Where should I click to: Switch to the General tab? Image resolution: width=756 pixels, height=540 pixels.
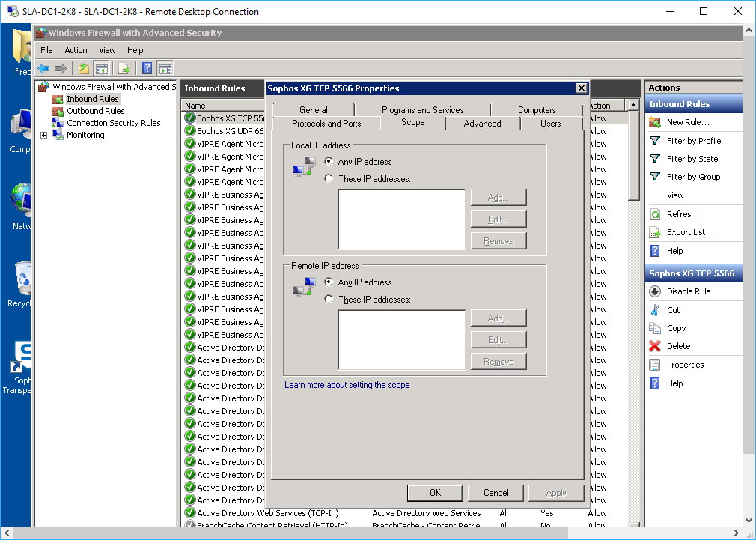(314, 110)
